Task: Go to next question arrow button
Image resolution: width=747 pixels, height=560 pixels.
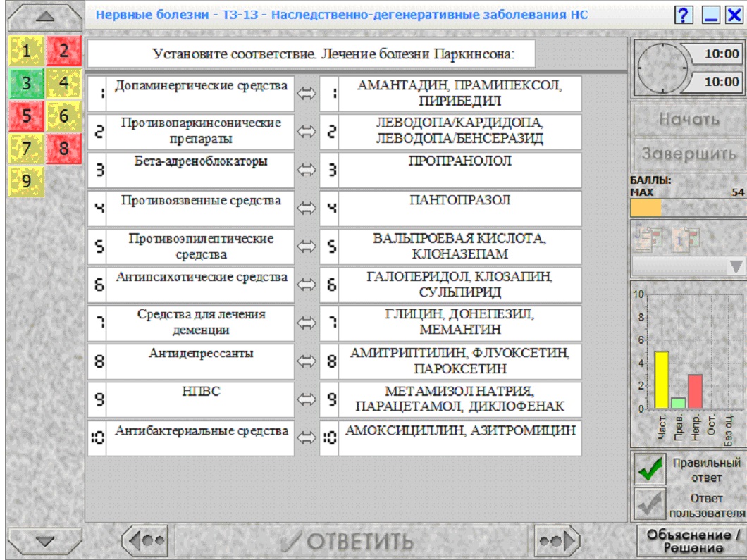Action: [x=557, y=540]
